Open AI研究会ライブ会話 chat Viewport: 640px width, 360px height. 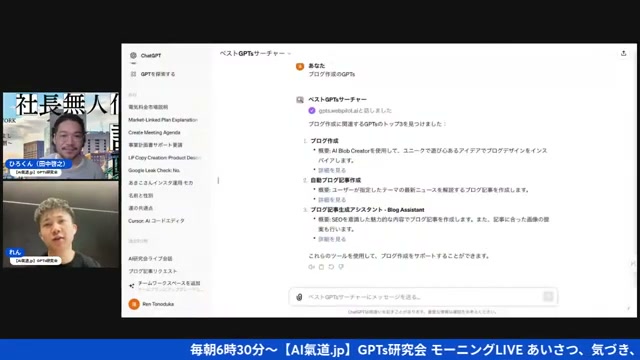(x=150, y=259)
